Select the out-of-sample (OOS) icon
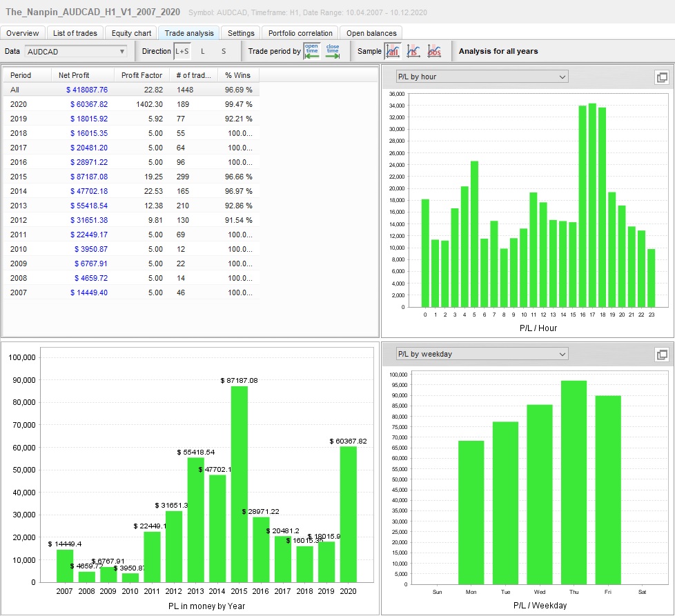 point(434,51)
